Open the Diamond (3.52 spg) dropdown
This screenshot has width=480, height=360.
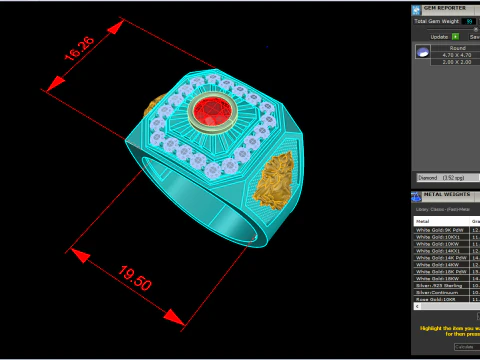coord(448,178)
